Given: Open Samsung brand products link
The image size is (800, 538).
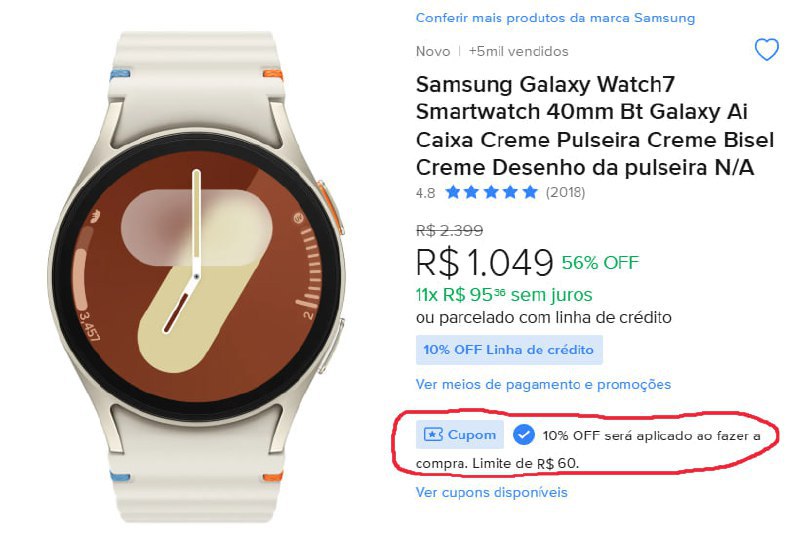Looking at the screenshot, I should click(555, 18).
